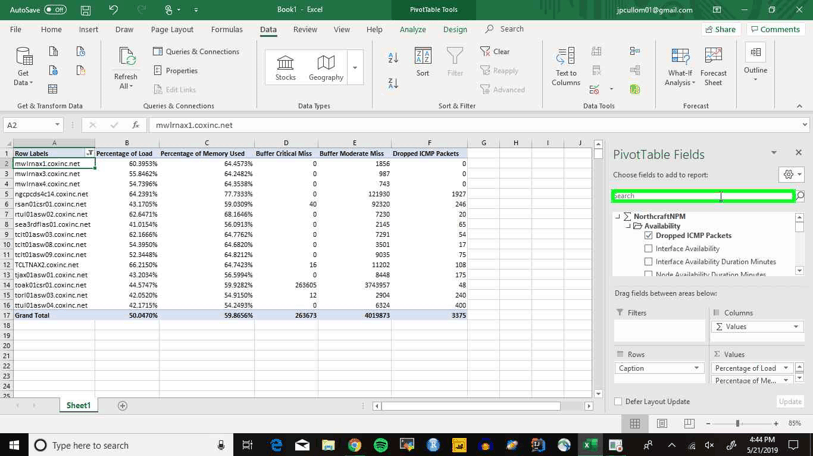
Task: Zoom out with the minus button
Action: 708,424
